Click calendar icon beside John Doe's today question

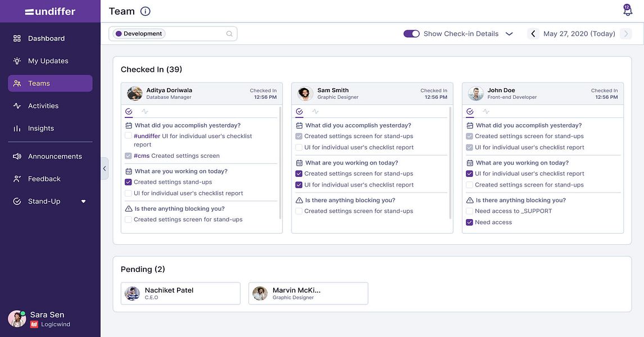point(470,163)
